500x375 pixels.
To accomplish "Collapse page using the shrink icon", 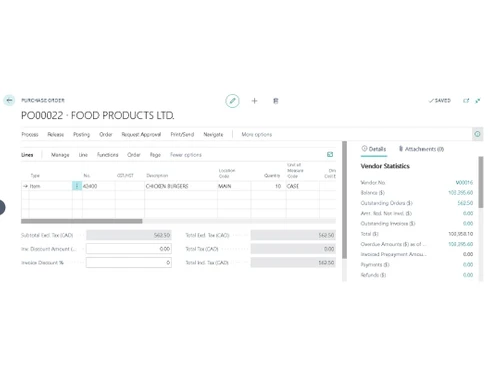I will pyautogui.click(x=478, y=101).
